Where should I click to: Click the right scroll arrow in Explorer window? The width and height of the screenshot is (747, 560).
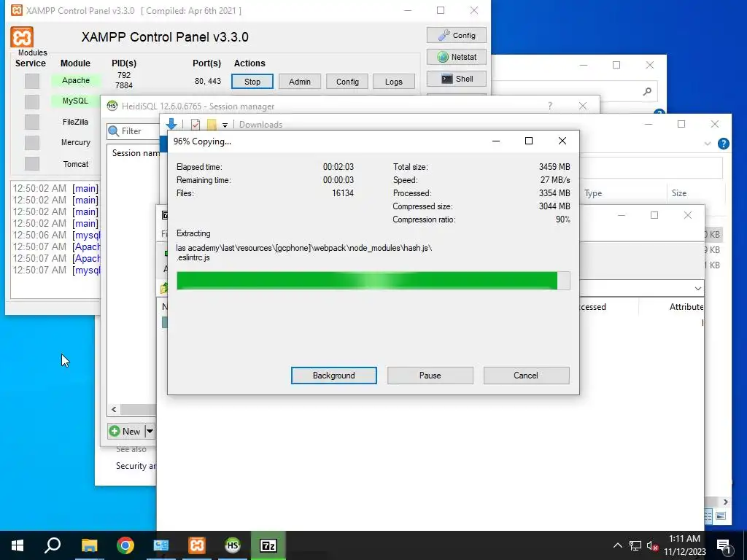coord(725,502)
